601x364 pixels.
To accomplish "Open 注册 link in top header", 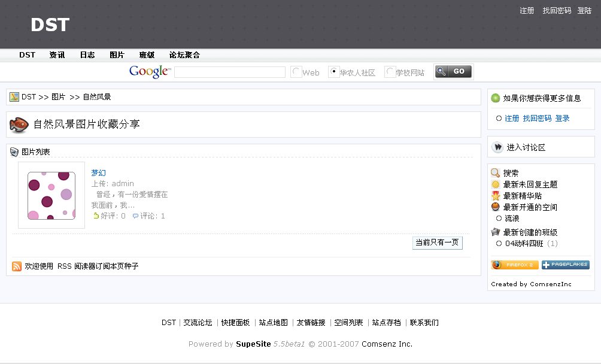I will [527, 11].
